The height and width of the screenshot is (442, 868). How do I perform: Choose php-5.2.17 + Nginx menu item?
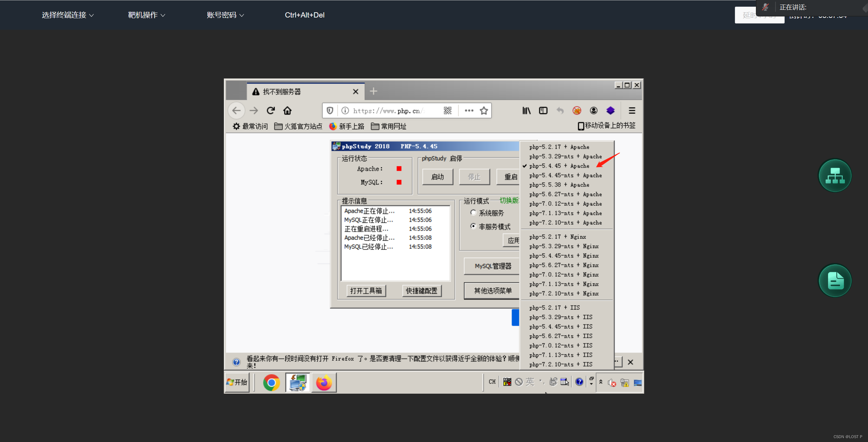(567, 237)
